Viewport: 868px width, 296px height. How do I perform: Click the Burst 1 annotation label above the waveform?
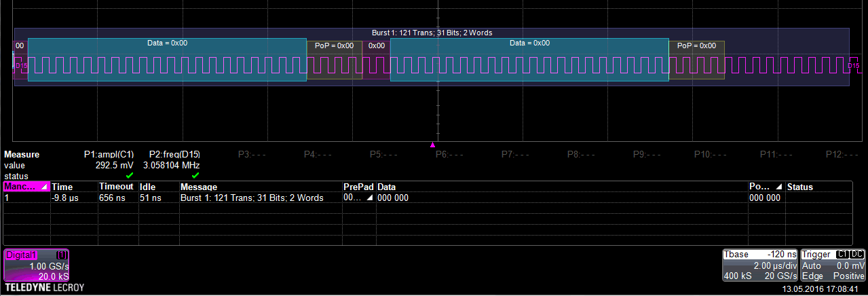pos(432,33)
